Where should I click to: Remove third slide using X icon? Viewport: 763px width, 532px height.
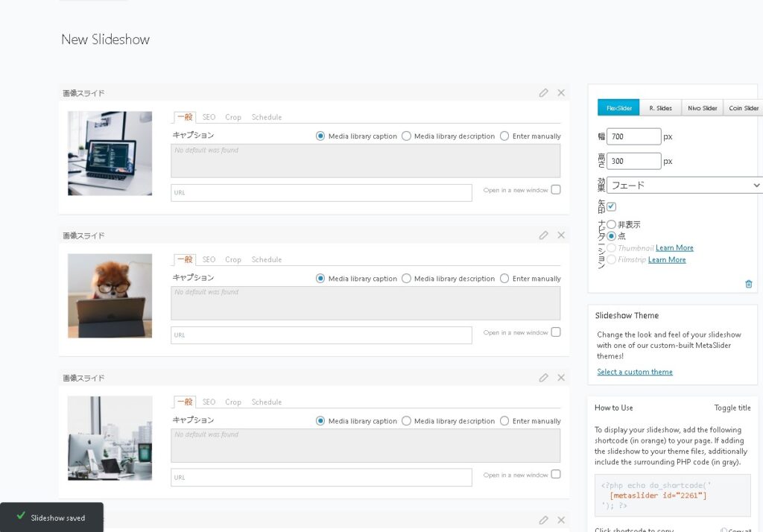click(x=561, y=378)
